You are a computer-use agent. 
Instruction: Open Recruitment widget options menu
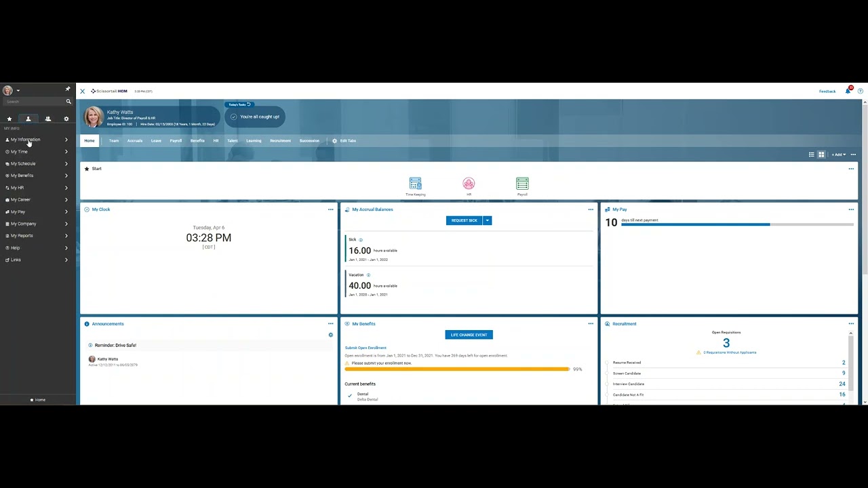[x=851, y=324]
